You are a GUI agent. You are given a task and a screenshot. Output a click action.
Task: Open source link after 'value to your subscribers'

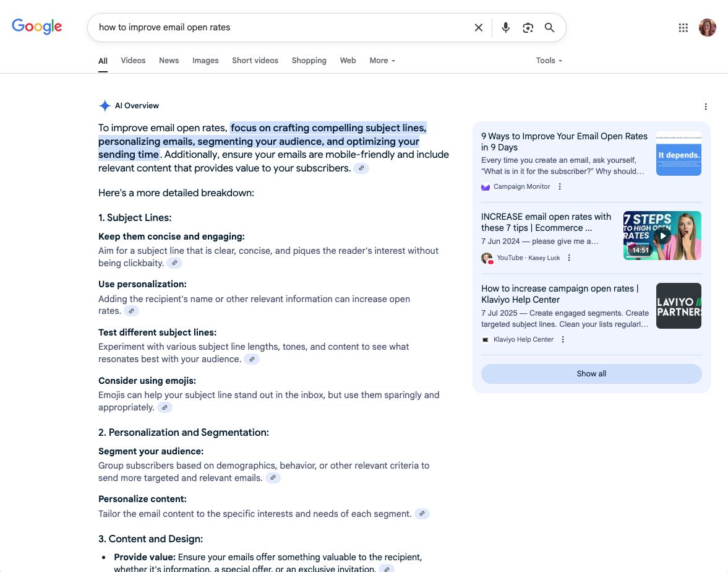[361, 168]
